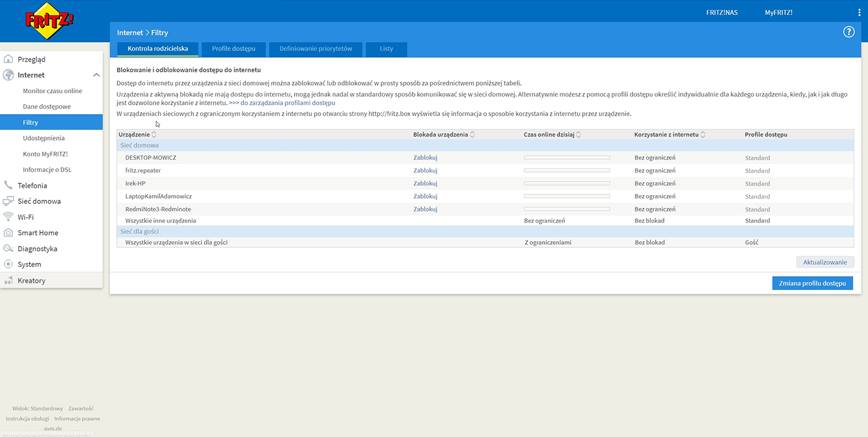The width and height of the screenshot is (868, 437).
Task: Click the System gear icon
Action: 8,264
